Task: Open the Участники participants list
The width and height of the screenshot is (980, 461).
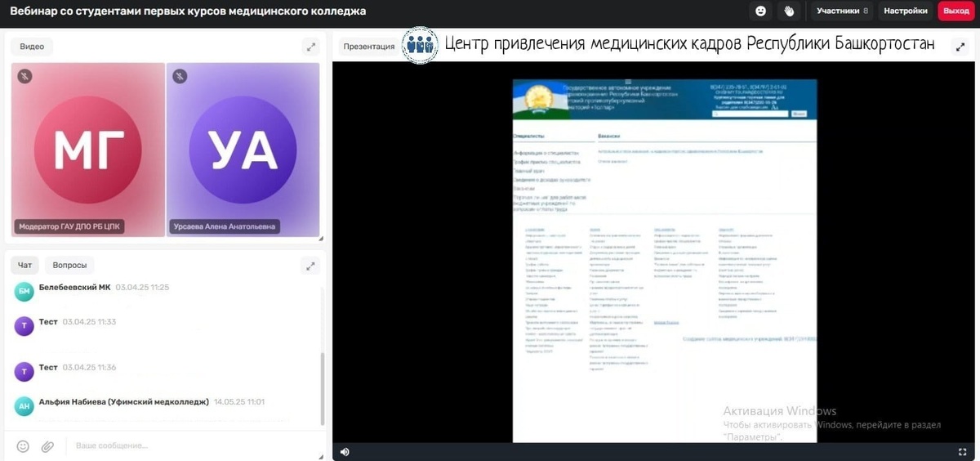Action: pos(842,11)
